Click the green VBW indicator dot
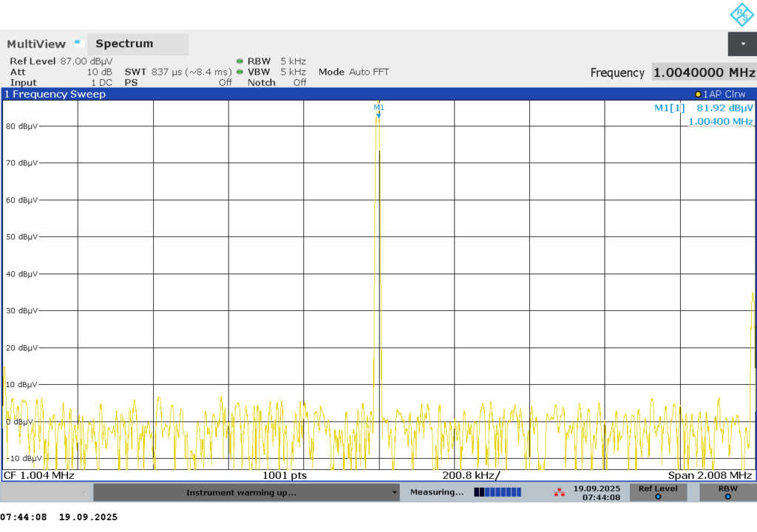 coord(240,72)
